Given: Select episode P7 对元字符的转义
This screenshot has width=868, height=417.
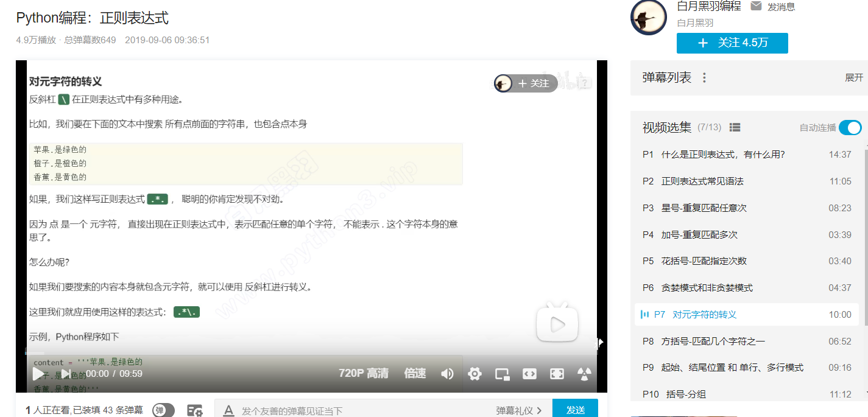Looking at the screenshot, I should click(x=747, y=315).
